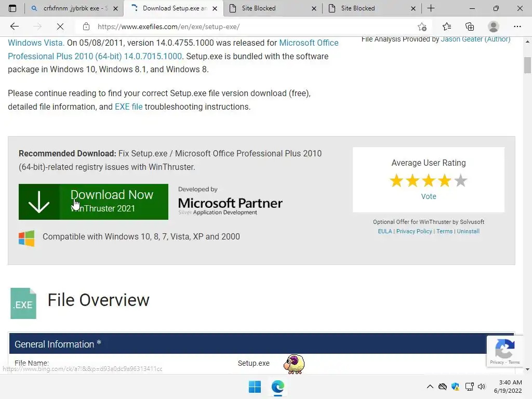Open Settings and more menu
The image size is (532, 399).
pos(517,26)
